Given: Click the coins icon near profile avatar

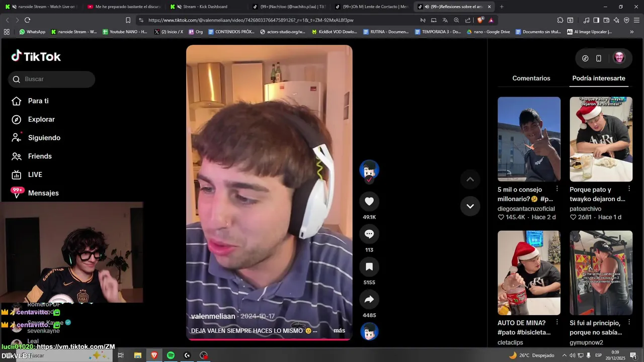Looking at the screenshot, I should click(585, 58).
